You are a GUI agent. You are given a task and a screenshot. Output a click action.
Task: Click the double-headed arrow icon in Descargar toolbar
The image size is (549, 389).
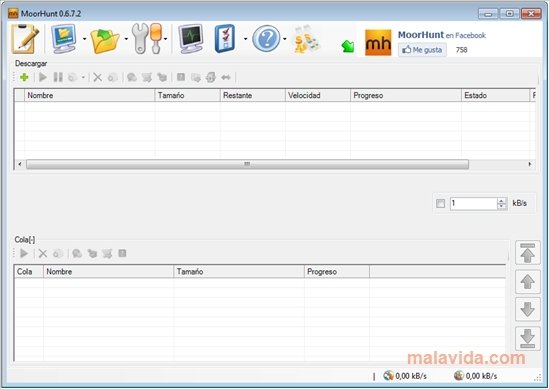pos(226,77)
